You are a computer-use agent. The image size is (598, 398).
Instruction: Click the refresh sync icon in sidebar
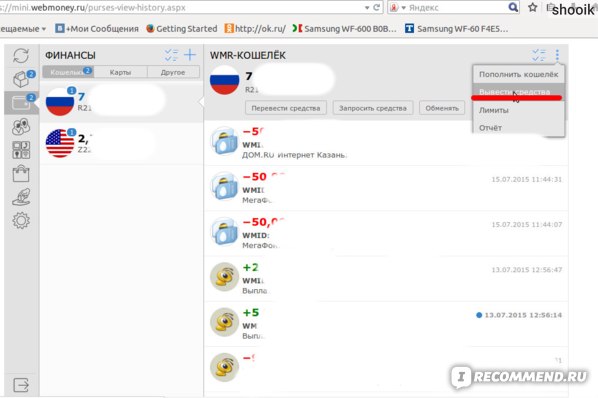click(x=21, y=56)
